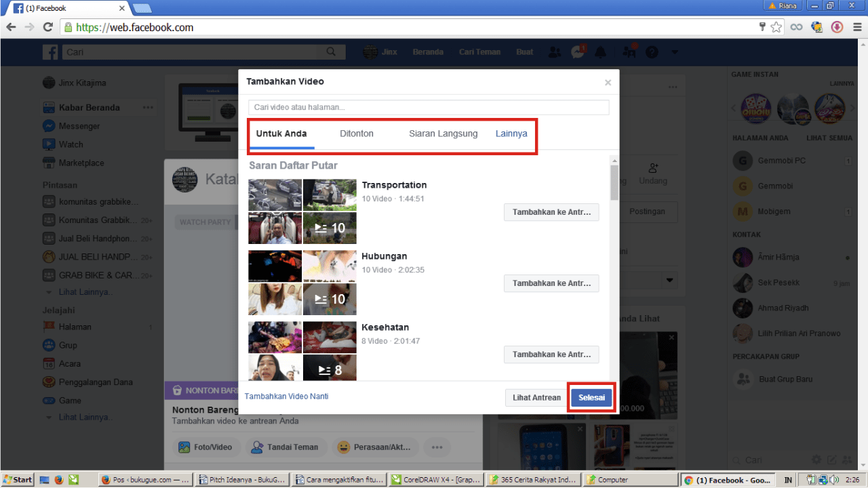Add Transportation playlist to queue
The width and height of the screenshot is (868, 488).
(551, 212)
